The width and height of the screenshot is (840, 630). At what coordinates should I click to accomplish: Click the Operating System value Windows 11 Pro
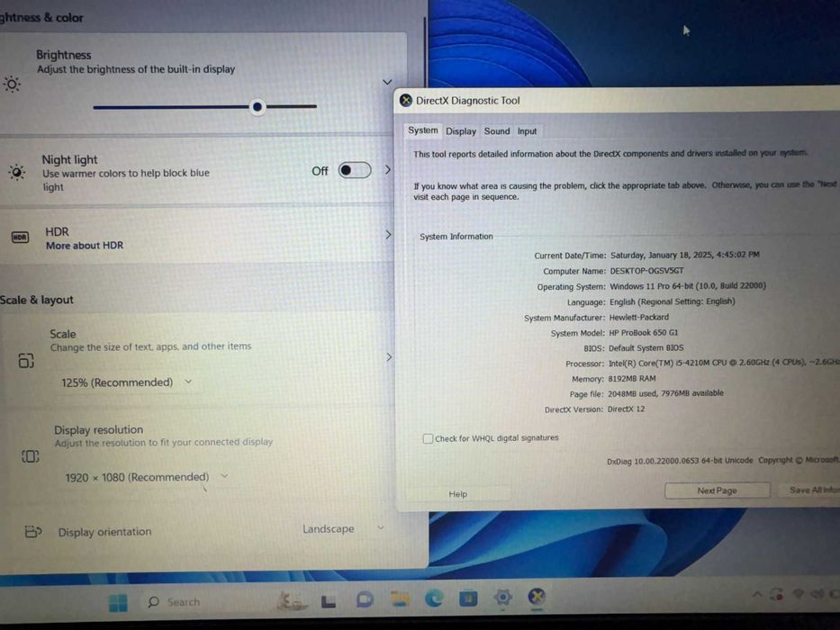coord(688,286)
